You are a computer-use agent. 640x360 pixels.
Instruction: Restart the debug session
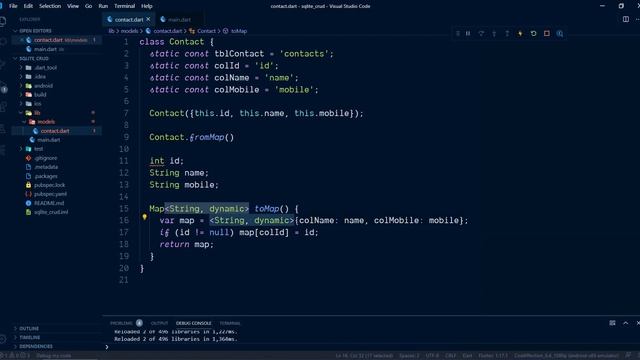533,33
